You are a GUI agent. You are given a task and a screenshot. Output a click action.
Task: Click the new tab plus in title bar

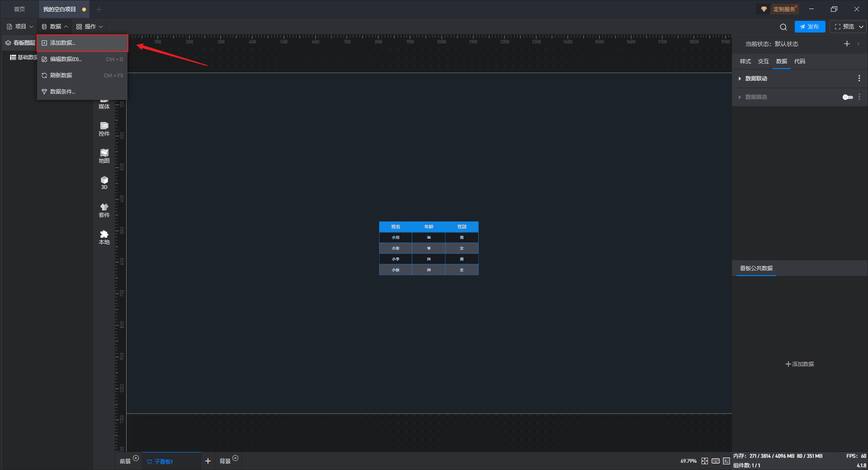99,9
